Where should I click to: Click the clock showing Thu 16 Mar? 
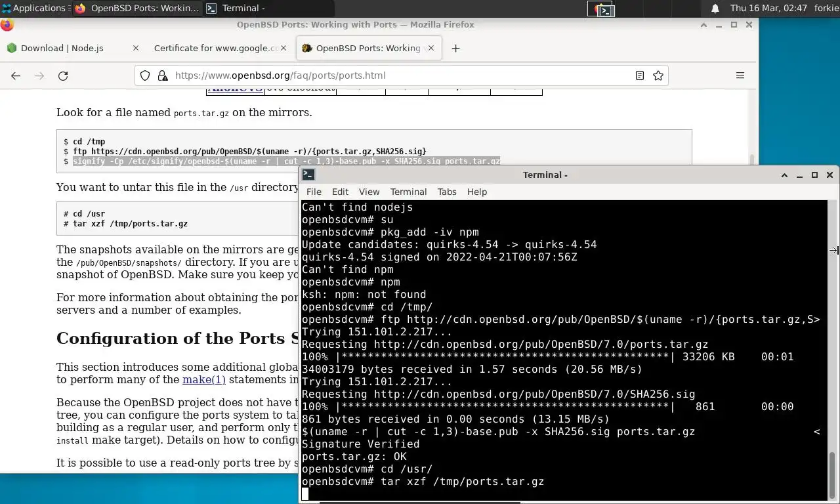tap(768, 8)
